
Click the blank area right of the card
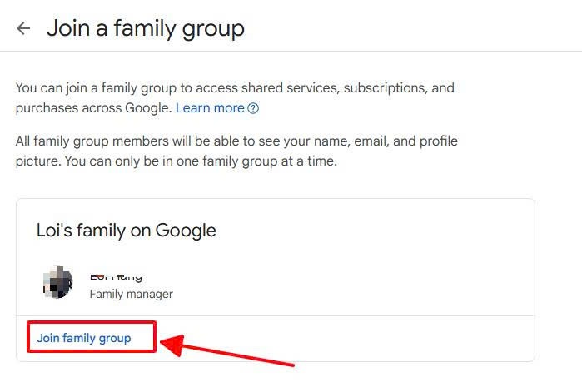point(558,275)
